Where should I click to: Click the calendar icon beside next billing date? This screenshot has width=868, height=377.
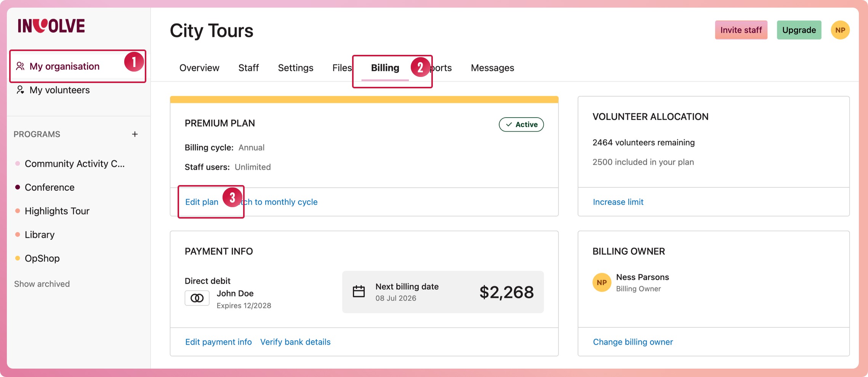(x=359, y=292)
